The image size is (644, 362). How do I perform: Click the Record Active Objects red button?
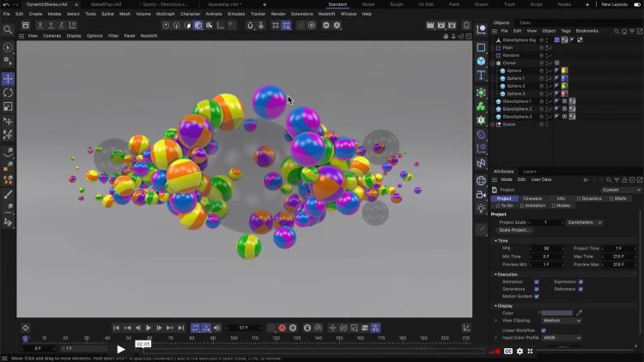[x=283, y=328]
